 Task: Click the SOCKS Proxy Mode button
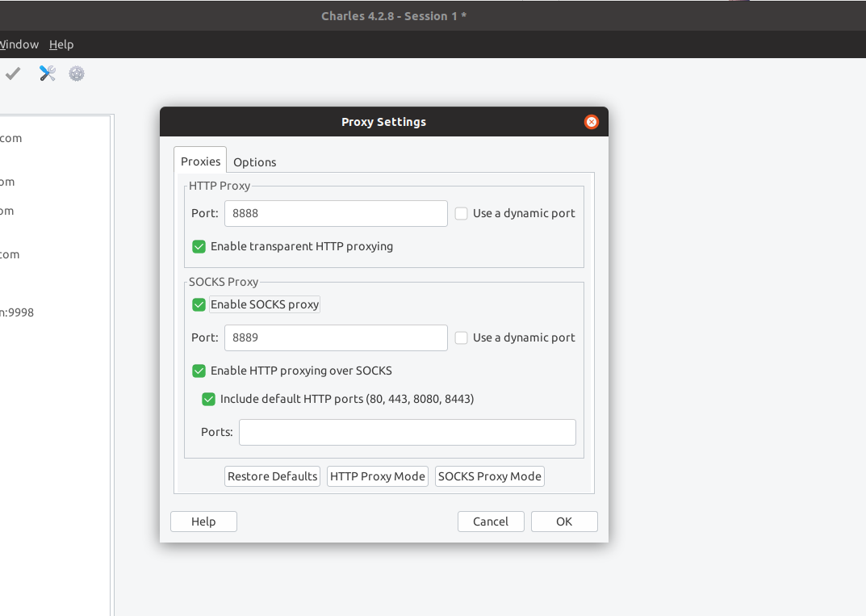coord(490,476)
